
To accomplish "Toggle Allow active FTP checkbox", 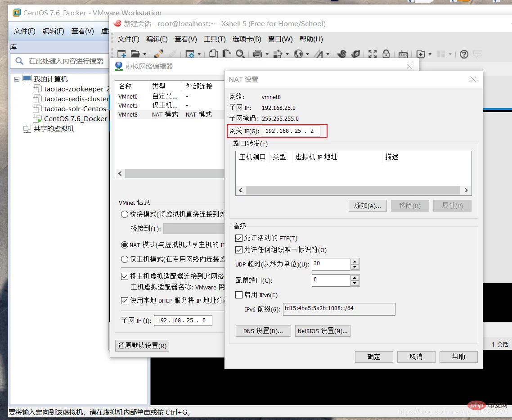I will point(239,238).
